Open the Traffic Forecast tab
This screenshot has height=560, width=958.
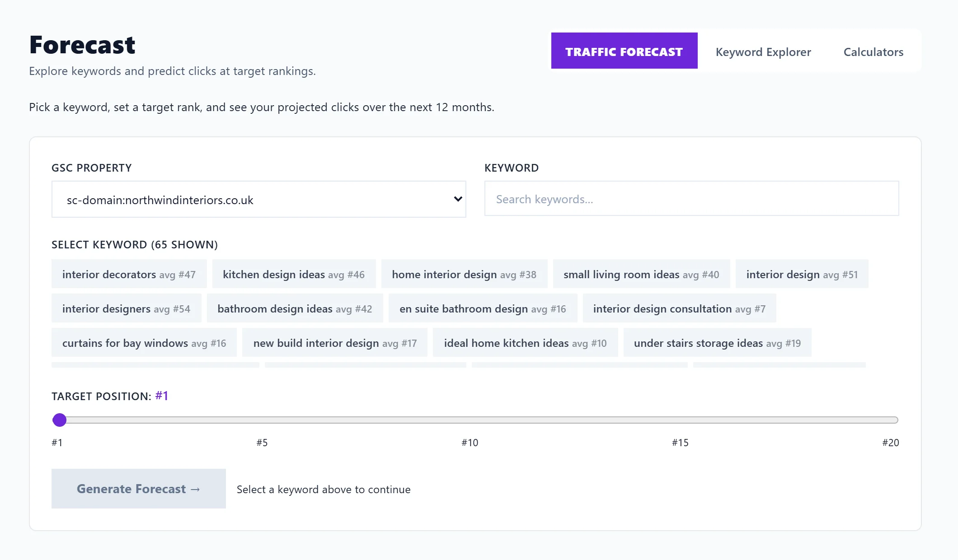[x=624, y=51]
